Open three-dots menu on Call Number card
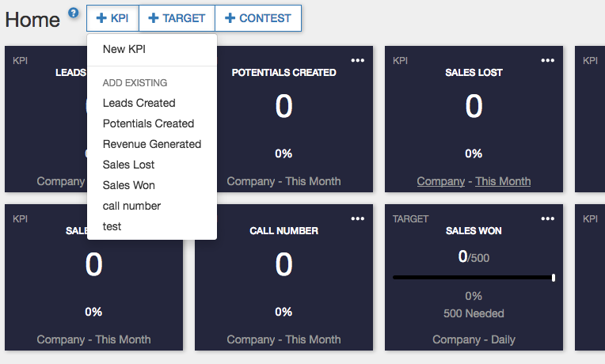605x364 pixels. (x=358, y=218)
